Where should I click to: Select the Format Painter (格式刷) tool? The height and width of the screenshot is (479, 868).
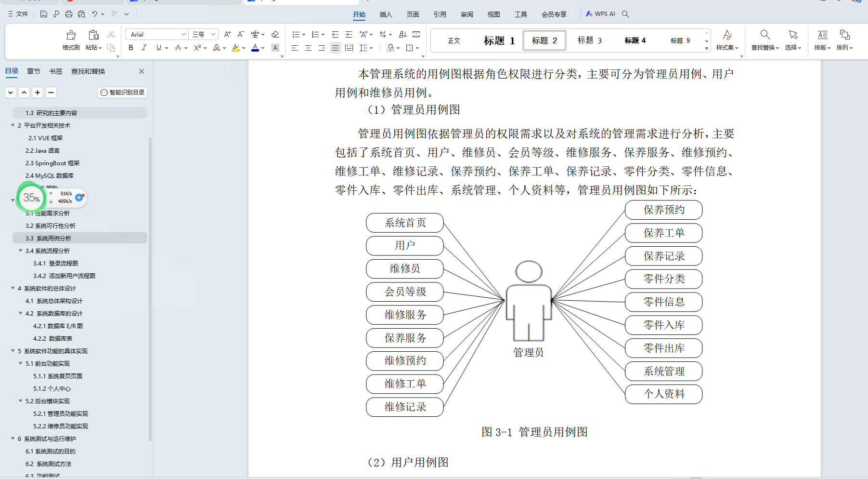click(71, 40)
